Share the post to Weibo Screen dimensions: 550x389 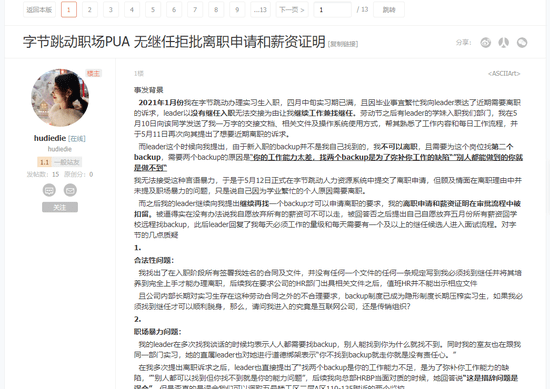[485, 42]
